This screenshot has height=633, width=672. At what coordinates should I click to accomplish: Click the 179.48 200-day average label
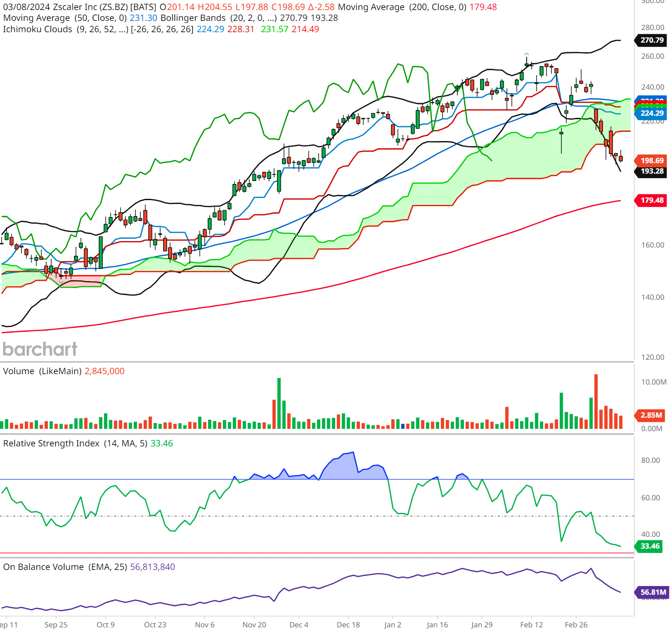click(x=651, y=201)
